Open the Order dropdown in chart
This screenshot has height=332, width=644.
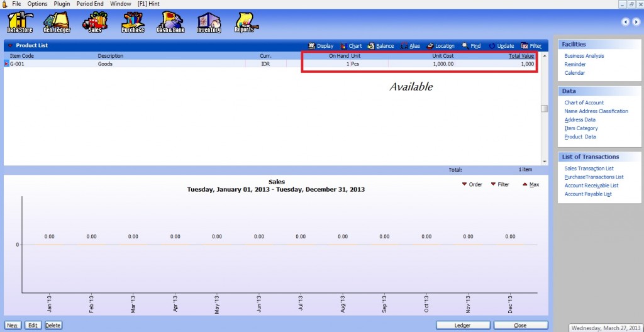472,184
